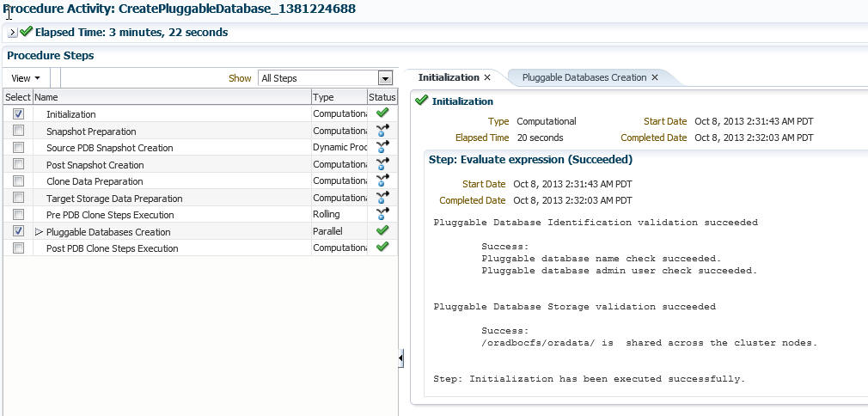Switch to Pluggable Databases Creation tab

tap(584, 77)
